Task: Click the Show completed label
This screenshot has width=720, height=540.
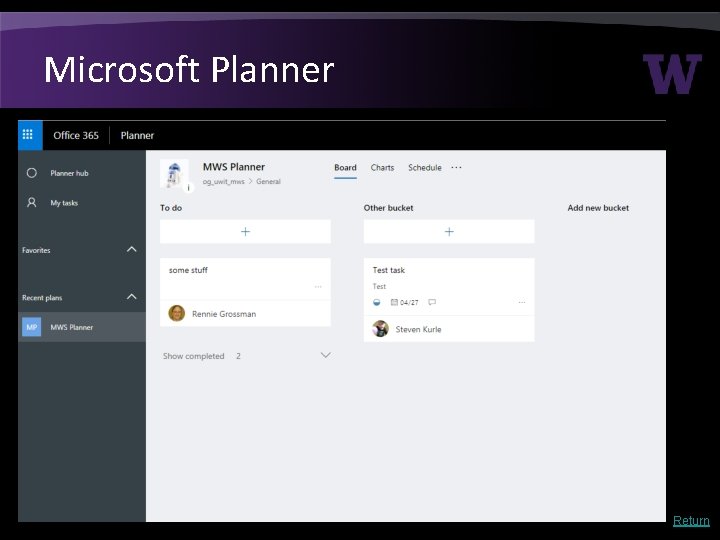Action: 194,356
